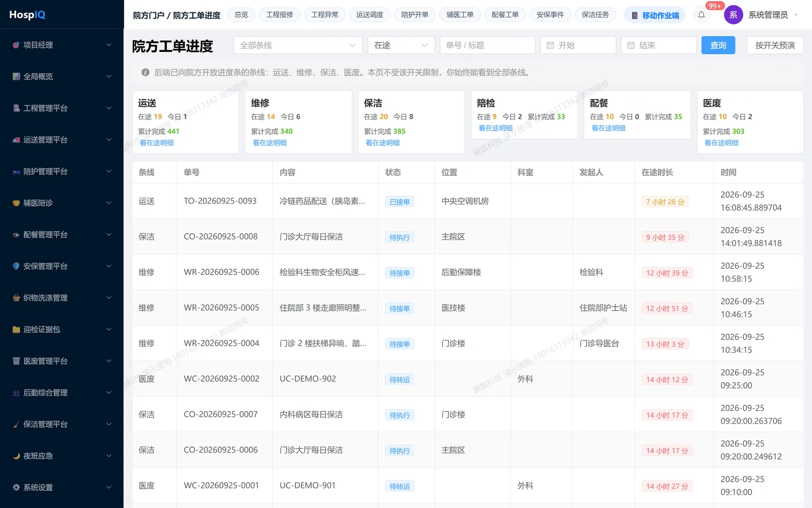This screenshot has height=508, width=812.
Task: Switch to 总览 tab
Action: [242, 15]
